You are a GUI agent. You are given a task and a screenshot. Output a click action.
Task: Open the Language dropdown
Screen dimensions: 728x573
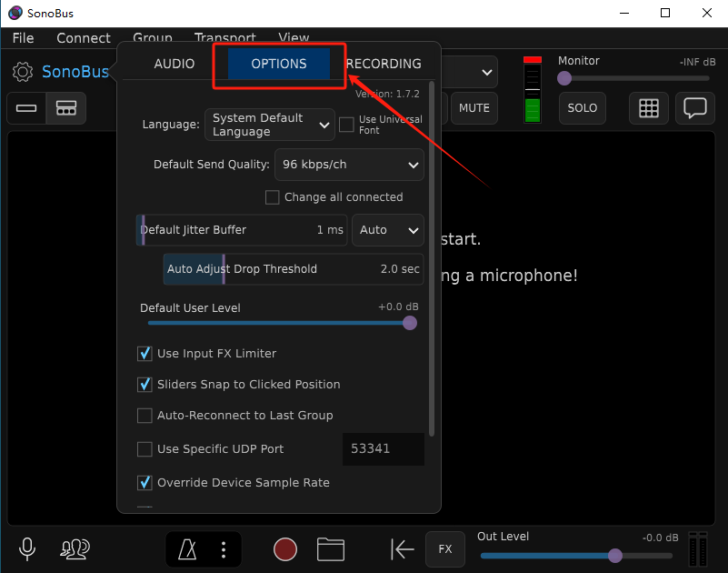[x=270, y=125]
